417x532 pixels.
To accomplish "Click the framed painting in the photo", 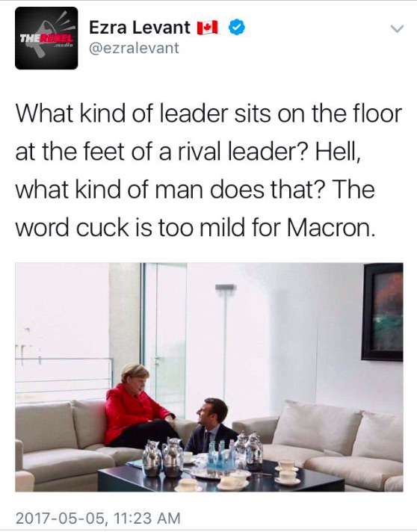I will (383, 312).
